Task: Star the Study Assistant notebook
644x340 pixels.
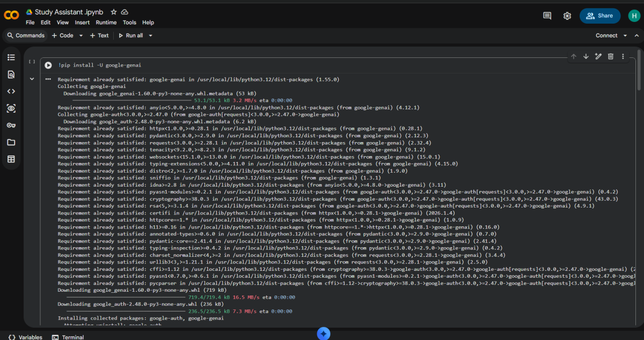Action: (113, 12)
